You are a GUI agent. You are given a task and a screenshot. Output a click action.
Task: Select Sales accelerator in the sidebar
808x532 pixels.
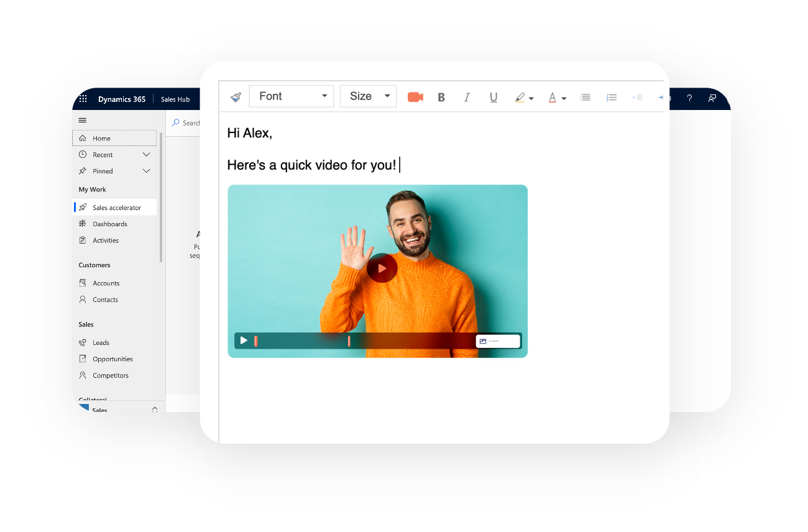(x=118, y=207)
